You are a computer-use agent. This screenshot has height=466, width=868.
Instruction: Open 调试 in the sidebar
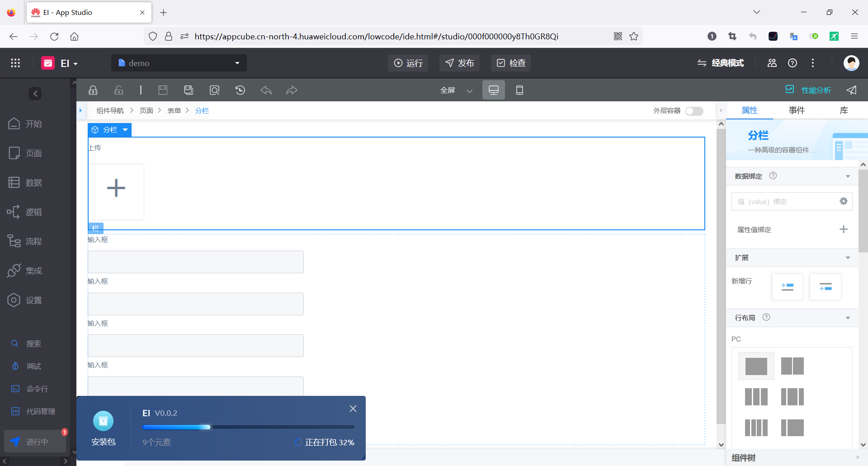coord(26,366)
